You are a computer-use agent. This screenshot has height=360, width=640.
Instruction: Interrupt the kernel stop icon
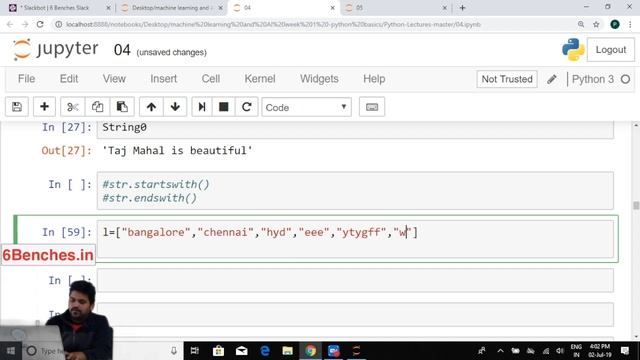click(x=224, y=107)
